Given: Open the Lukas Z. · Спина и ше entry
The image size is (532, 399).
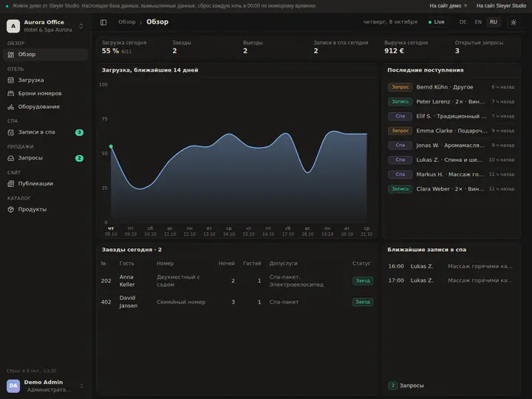Looking at the screenshot, I should (x=451, y=160).
